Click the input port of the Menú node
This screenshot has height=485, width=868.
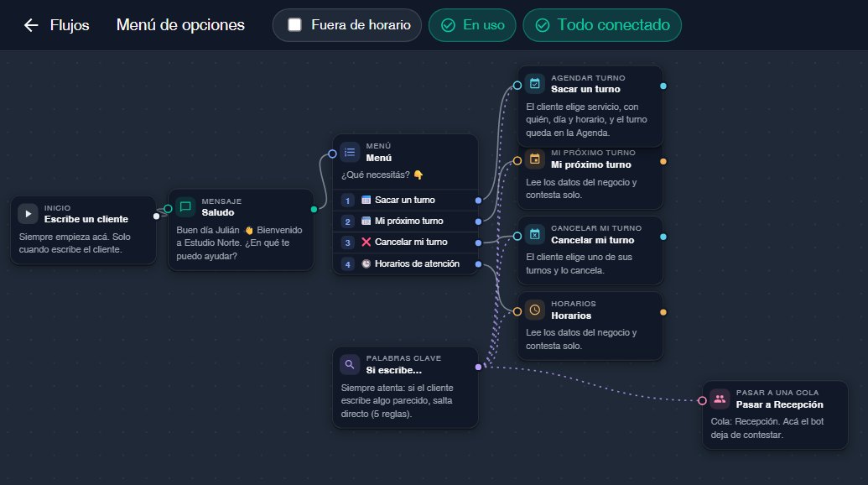[x=332, y=154]
